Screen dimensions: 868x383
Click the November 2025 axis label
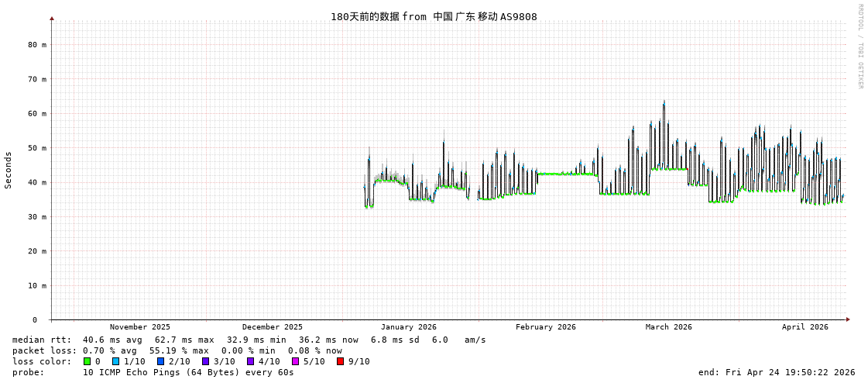[x=140, y=327]
